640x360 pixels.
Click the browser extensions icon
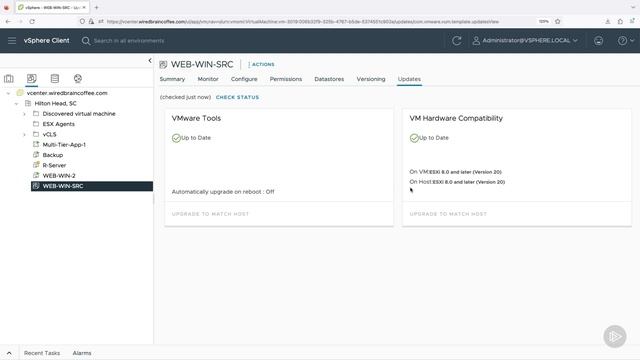coord(620,21)
